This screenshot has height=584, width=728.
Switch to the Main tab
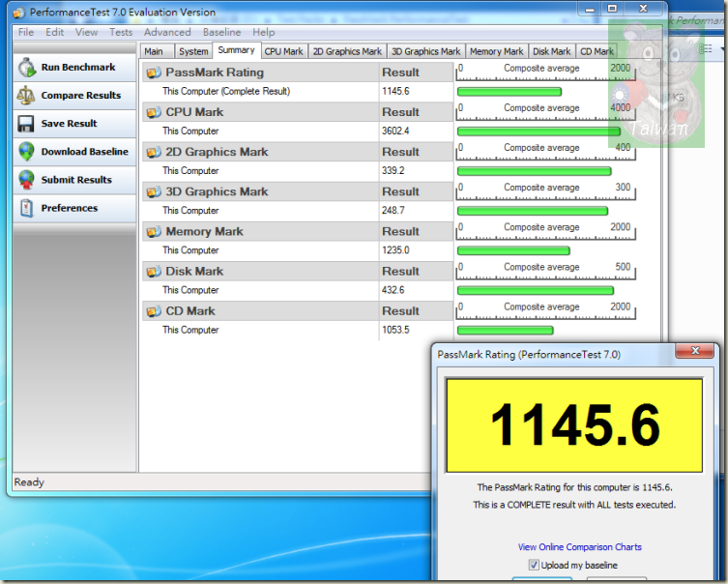click(157, 51)
